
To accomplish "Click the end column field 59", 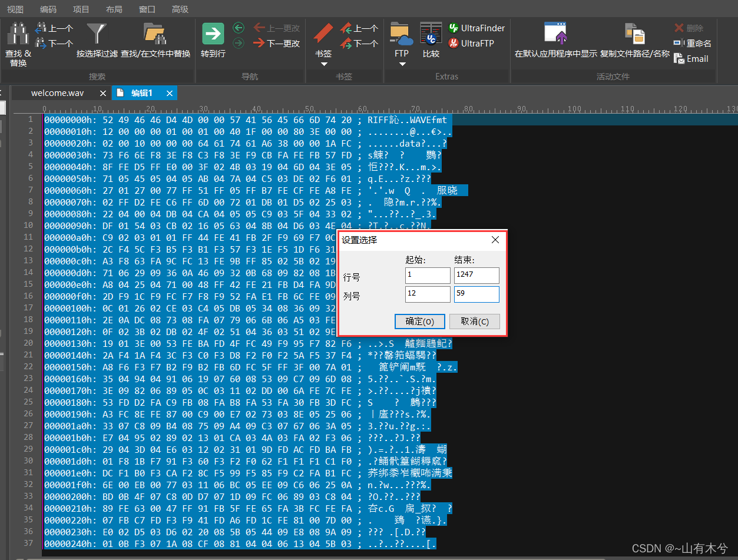I will coord(476,294).
